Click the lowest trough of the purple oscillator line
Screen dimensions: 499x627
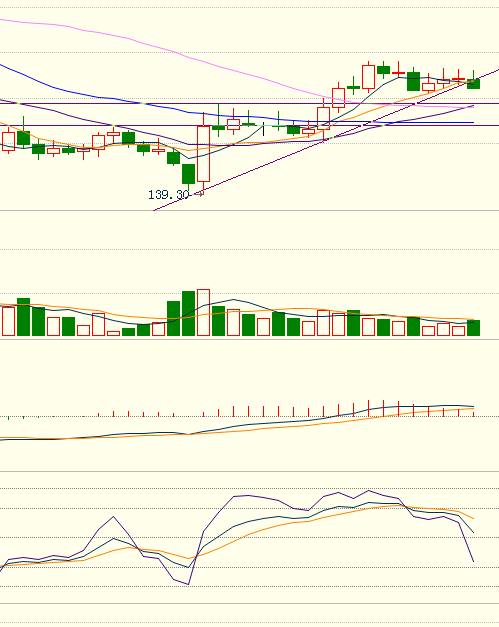pos(188,584)
